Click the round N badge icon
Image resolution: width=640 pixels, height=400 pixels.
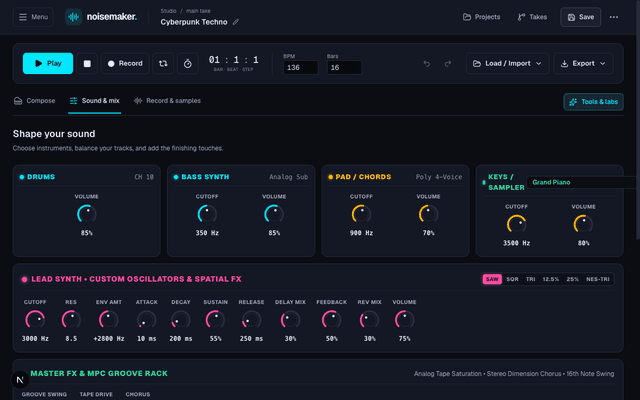[x=20, y=380]
